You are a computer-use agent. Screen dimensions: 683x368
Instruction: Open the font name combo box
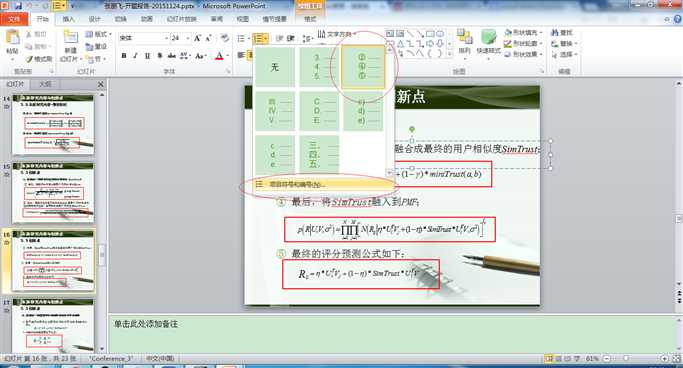coord(143,38)
